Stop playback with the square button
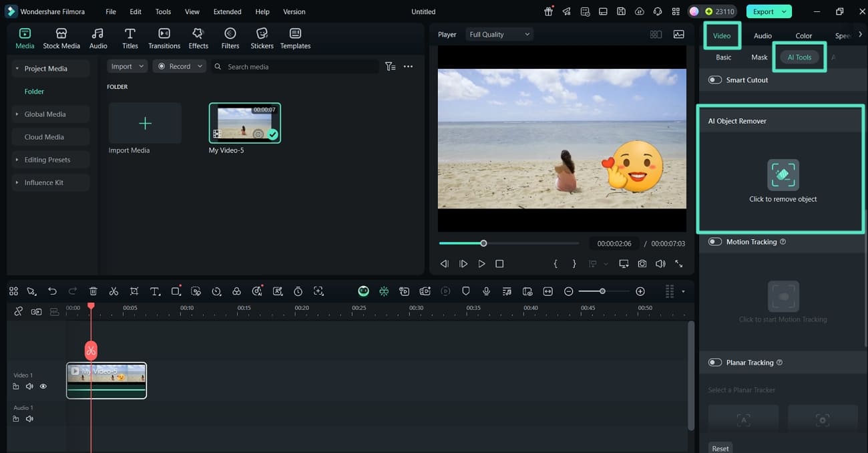 pyautogui.click(x=499, y=264)
